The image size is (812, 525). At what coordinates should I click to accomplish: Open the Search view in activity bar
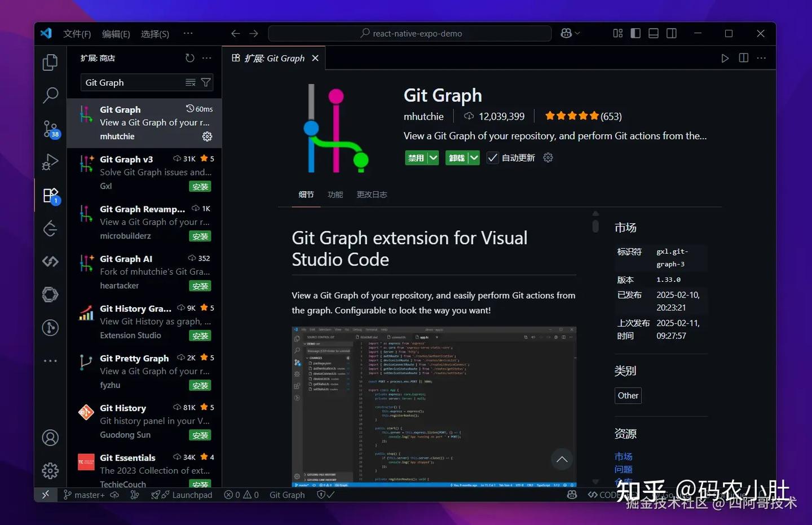(50, 95)
